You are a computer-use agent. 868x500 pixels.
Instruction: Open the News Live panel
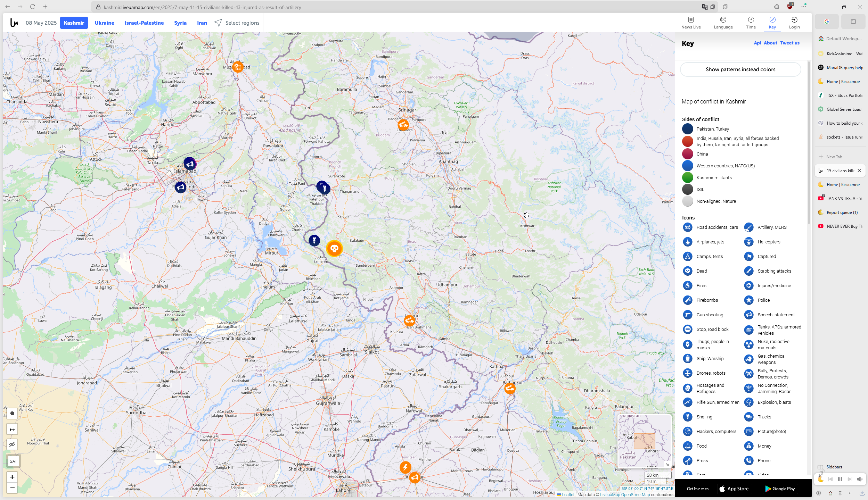click(x=691, y=23)
